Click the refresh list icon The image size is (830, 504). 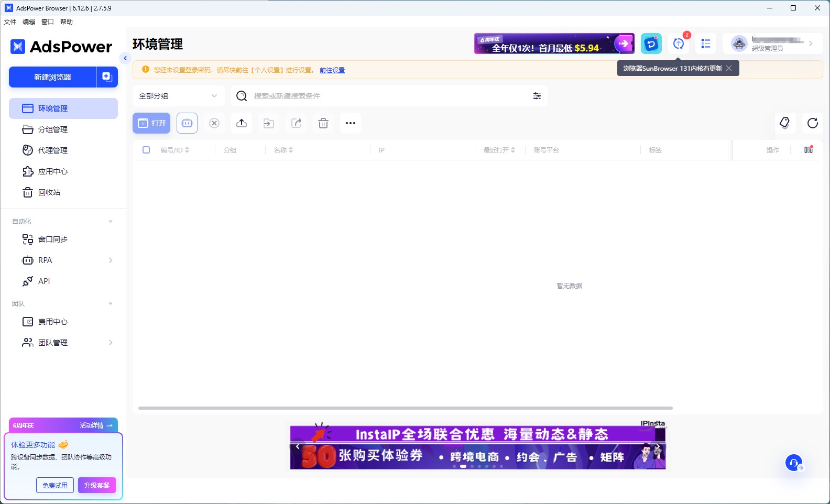click(813, 123)
